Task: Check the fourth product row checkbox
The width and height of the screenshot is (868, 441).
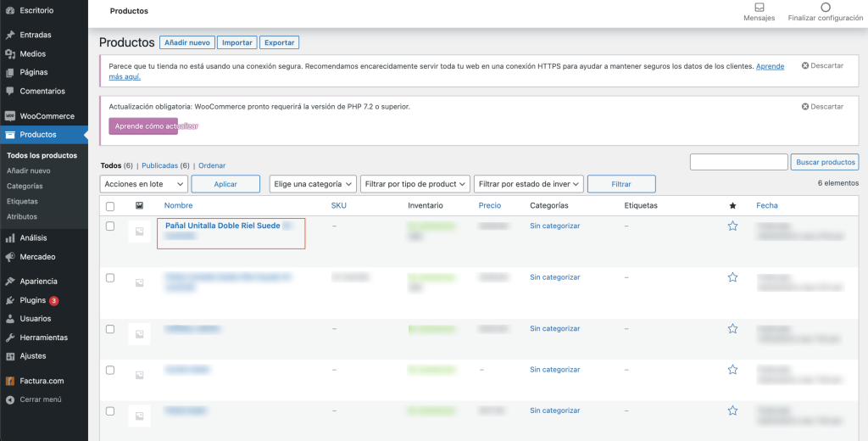Action: coord(110,370)
